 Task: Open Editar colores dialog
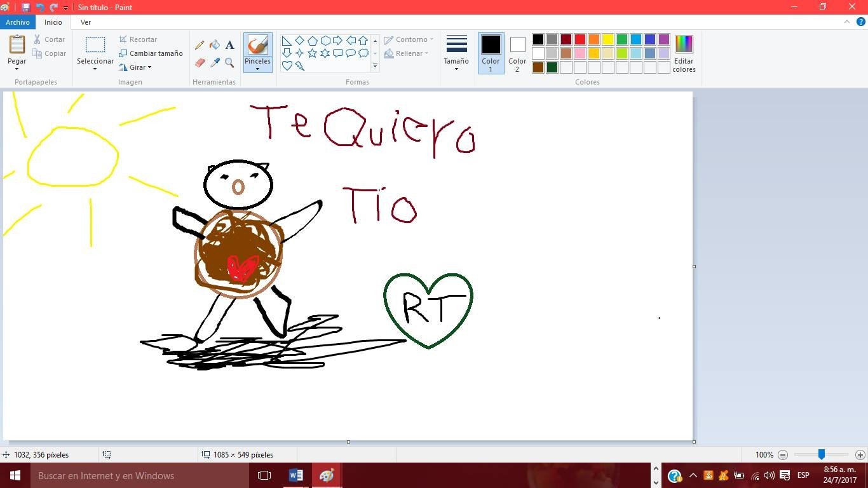click(684, 53)
